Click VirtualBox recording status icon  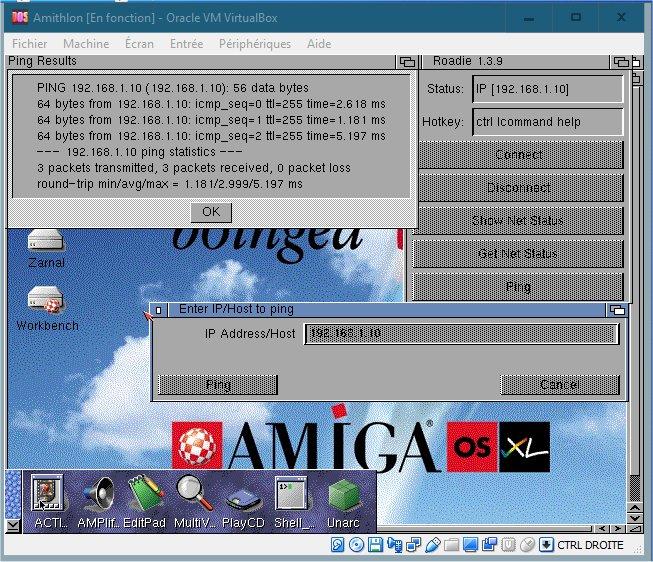(x=489, y=545)
